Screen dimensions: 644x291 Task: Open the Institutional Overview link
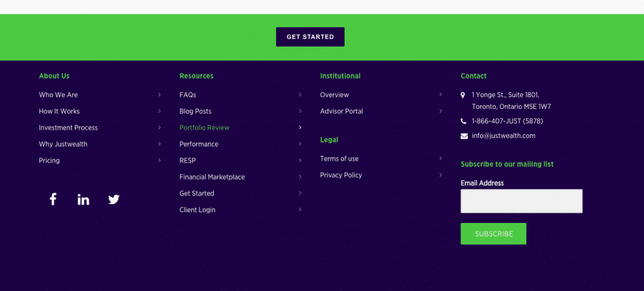pyautogui.click(x=335, y=94)
